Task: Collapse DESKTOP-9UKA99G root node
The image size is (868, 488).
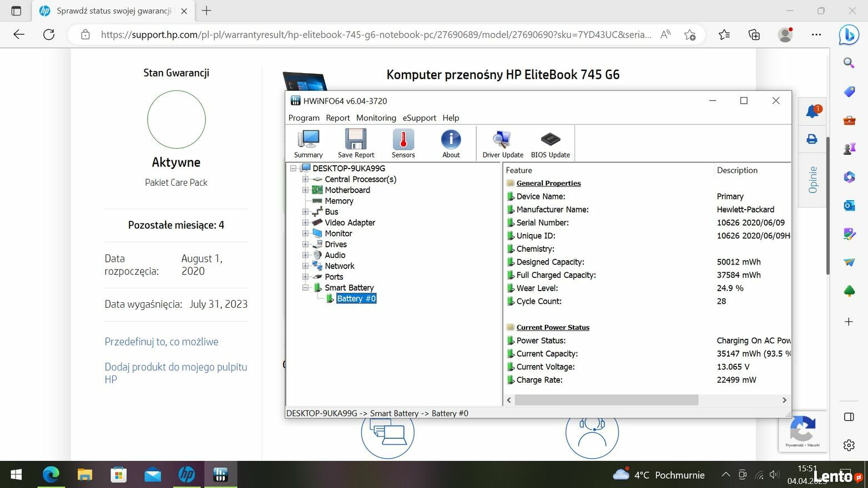Action: pyautogui.click(x=293, y=168)
